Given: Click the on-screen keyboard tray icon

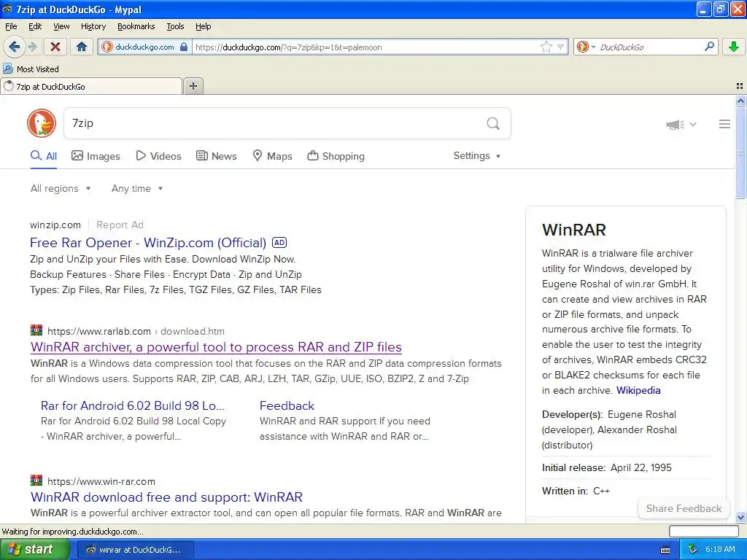Looking at the screenshot, I should (x=665, y=550).
